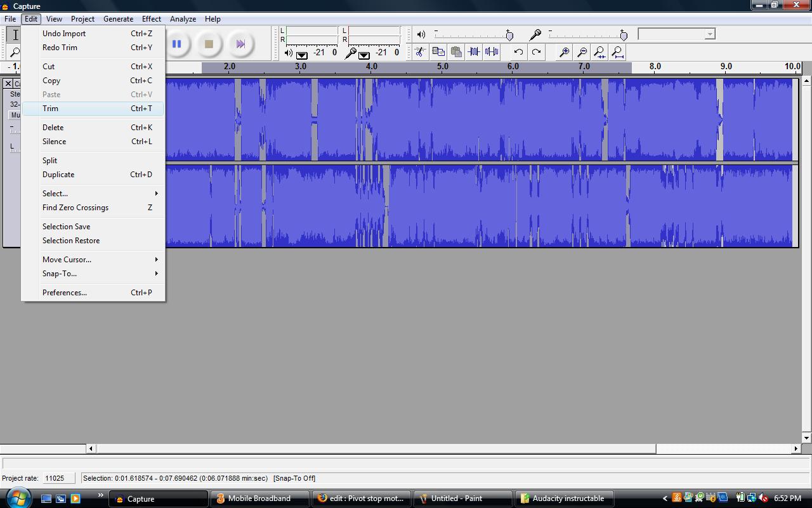812x508 pixels.
Task: Expand the Move Cursor... submenu
Action: [x=93, y=260]
